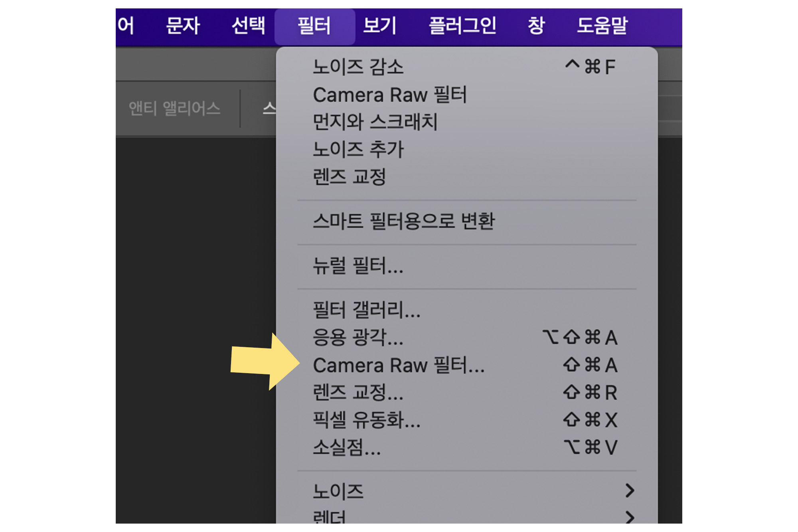Open 필터 갤러리...
The image size is (798, 532).
point(366,310)
